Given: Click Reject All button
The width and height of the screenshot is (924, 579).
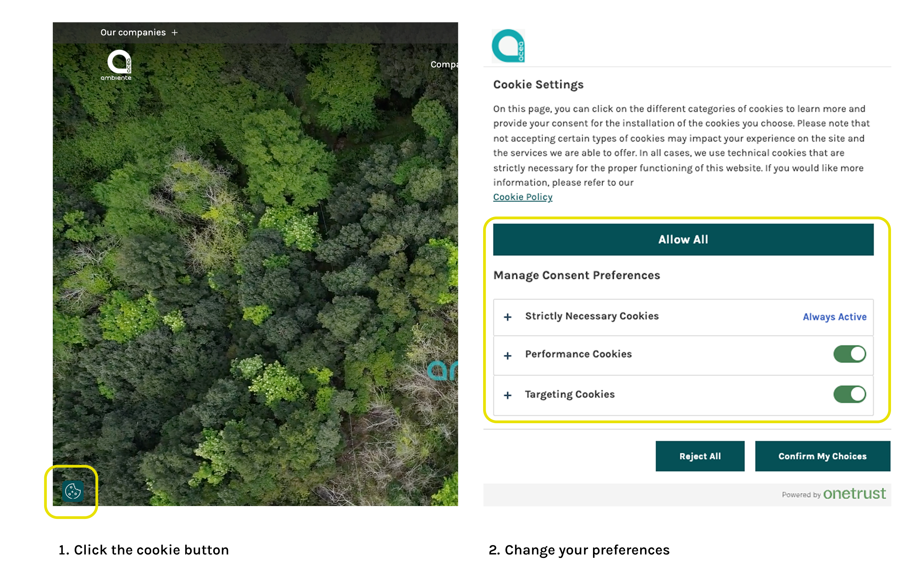Looking at the screenshot, I should 700,456.
